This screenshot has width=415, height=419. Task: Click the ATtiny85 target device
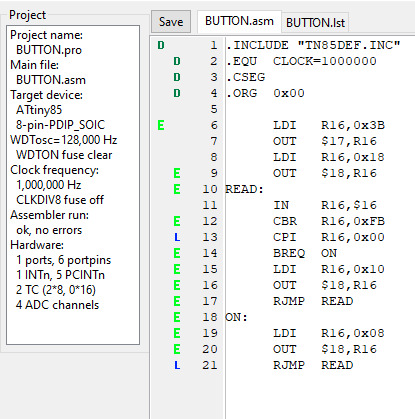[x=39, y=110]
